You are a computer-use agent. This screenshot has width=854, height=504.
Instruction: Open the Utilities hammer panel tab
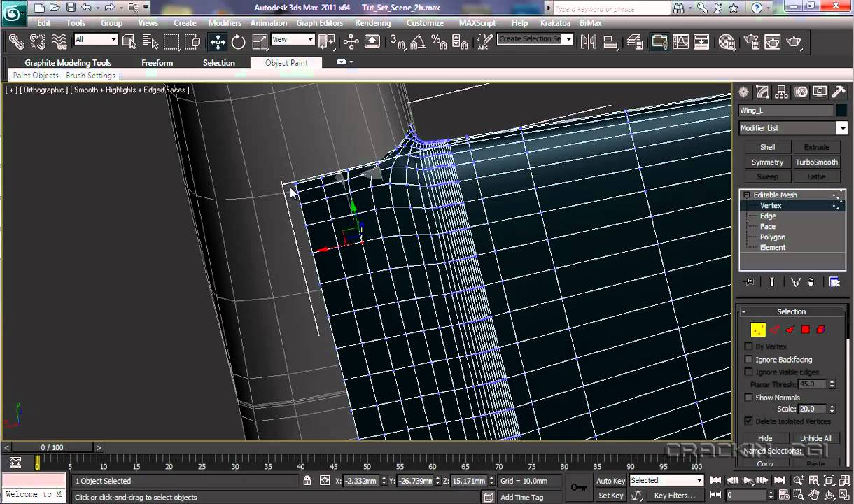[x=839, y=92]
